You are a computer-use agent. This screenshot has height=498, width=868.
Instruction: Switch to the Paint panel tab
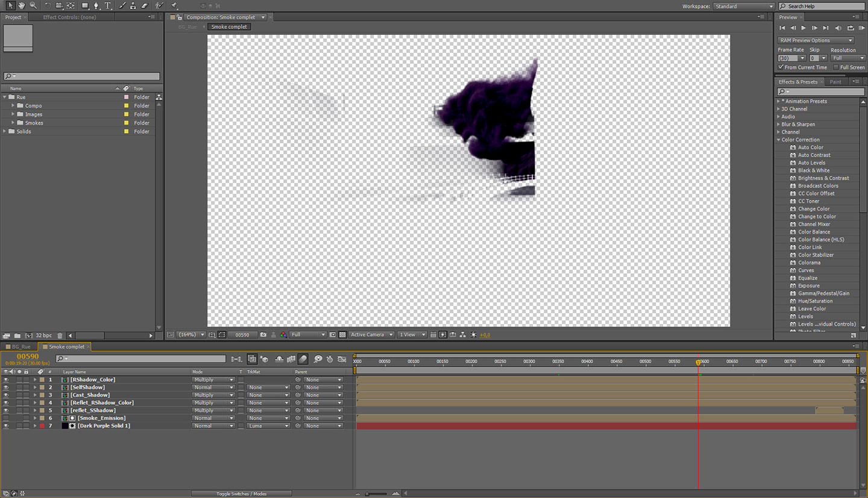point(835,82)
